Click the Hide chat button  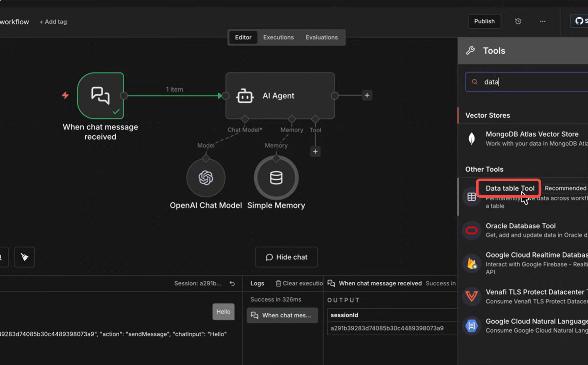[x=286, y=257]
